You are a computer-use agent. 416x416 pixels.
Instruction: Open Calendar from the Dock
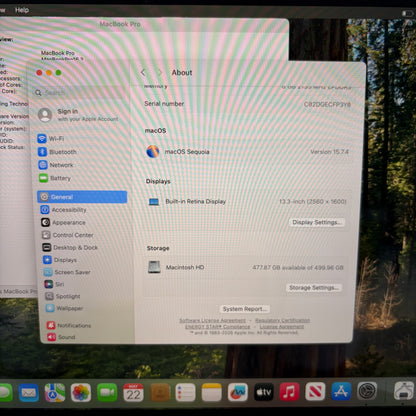pyautogui.click(x=133, y=393)
